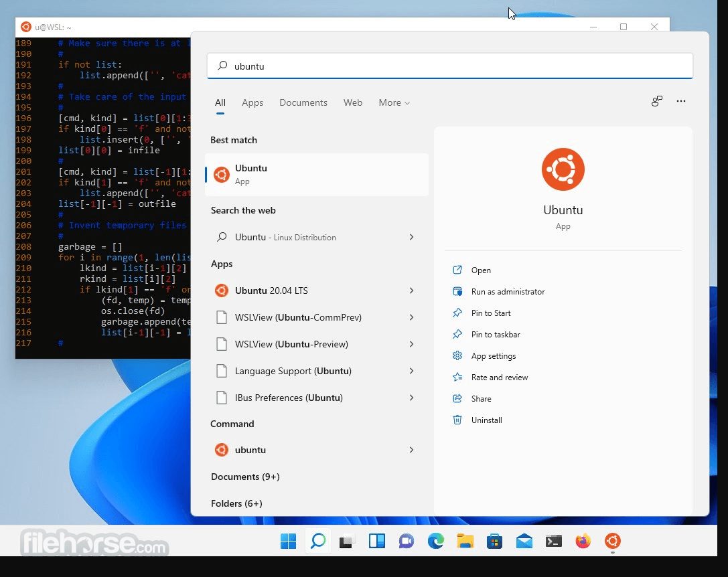Launch Teams Chat from the taskbar
The image size is (728, 577).
[407, 542]
